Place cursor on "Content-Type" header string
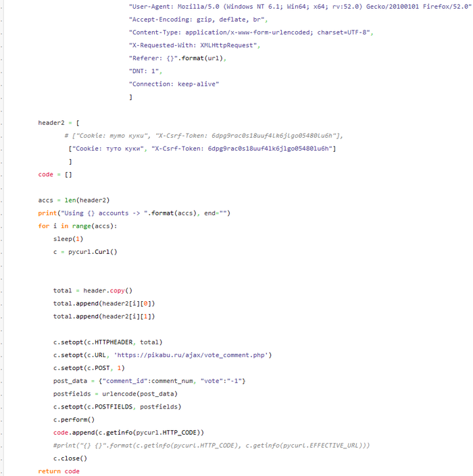Image resolution: width=473 pixels, height=476 pixels. pyautogui.click(x=251, y=32)
